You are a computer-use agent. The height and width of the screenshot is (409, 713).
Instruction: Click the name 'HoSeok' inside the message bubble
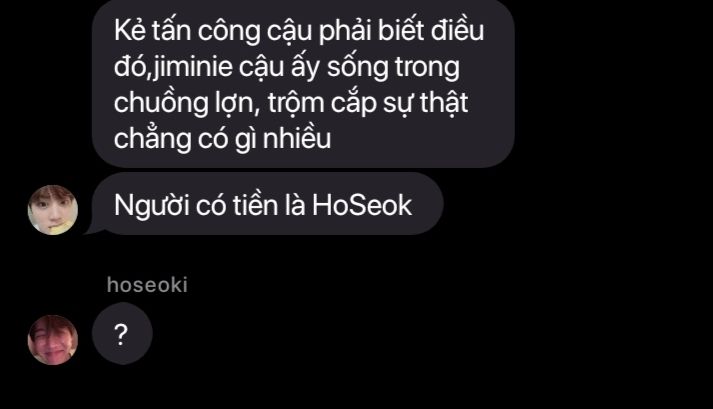362,205
